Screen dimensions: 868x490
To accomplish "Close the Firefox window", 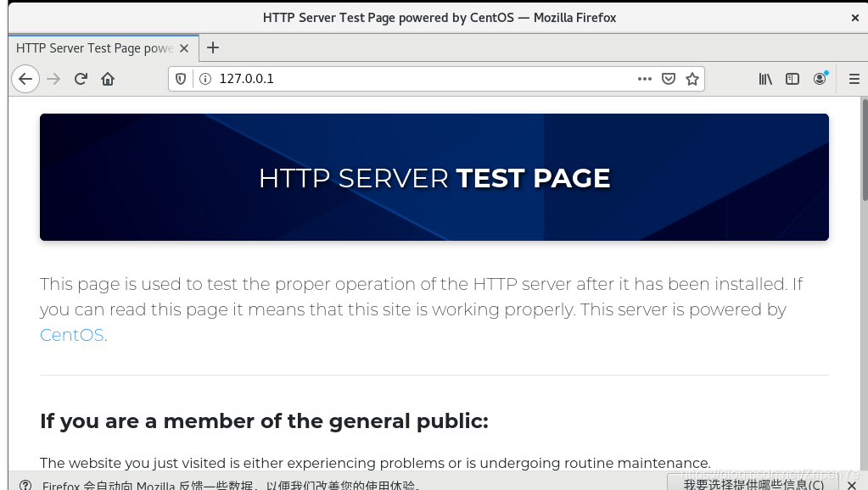I will 854,18.
